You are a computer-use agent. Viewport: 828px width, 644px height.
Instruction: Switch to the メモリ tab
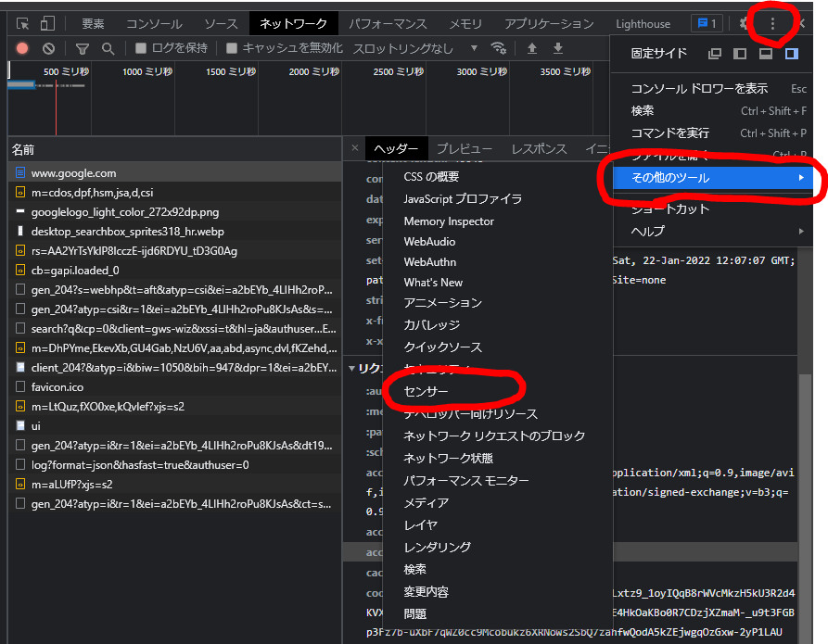[x=465, y=24]
